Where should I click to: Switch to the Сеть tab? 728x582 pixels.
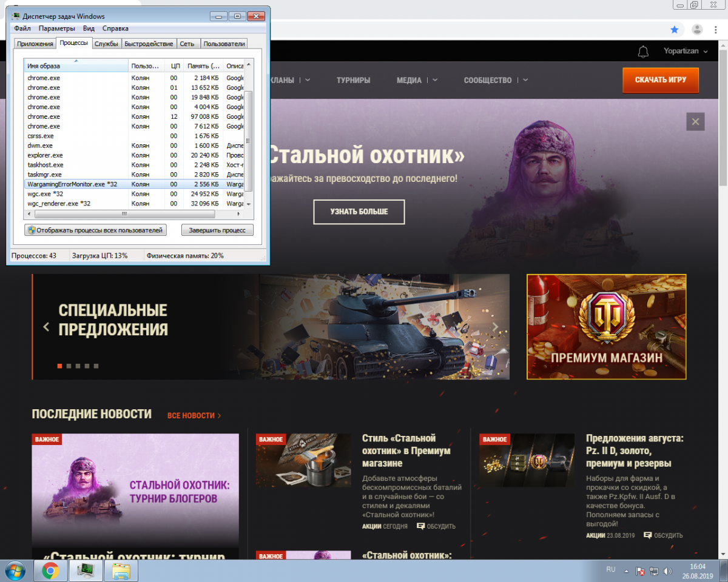click(187, 44)
